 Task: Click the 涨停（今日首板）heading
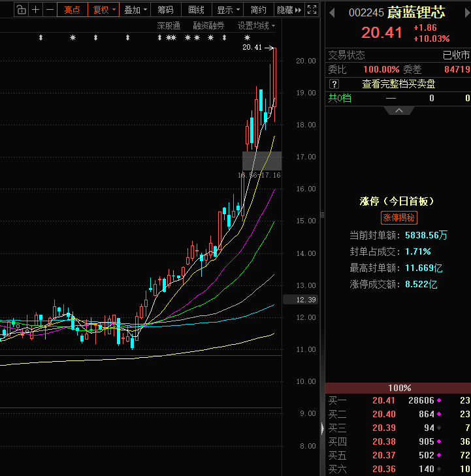pos(398,201)
